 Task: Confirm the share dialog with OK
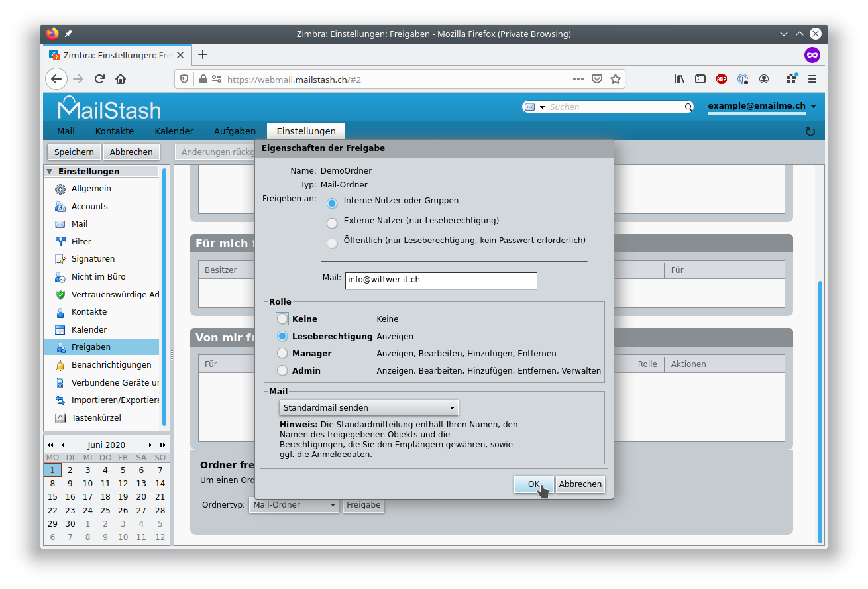(533, 484)
